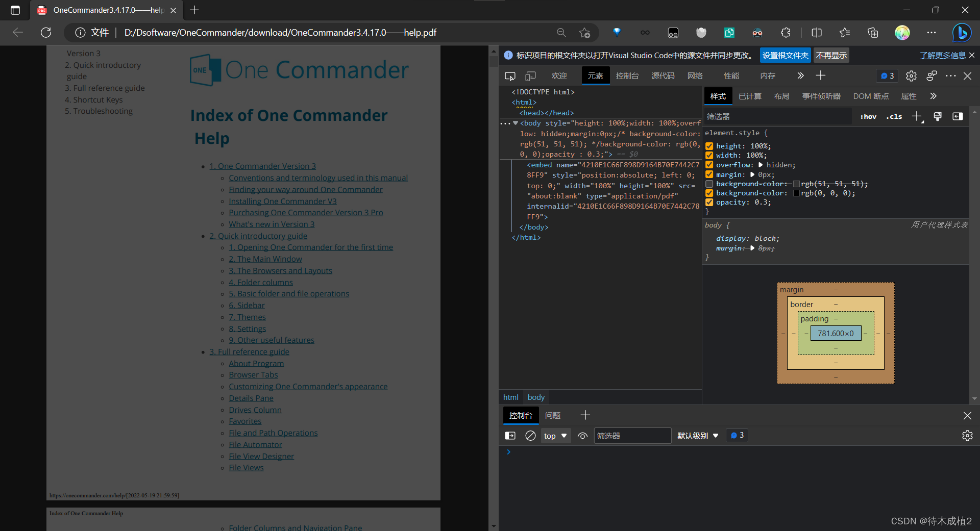Uncheck background-color rgb(0,0,0) declaration
This screenshot has width=980, height=531.
tap(709, 193)
